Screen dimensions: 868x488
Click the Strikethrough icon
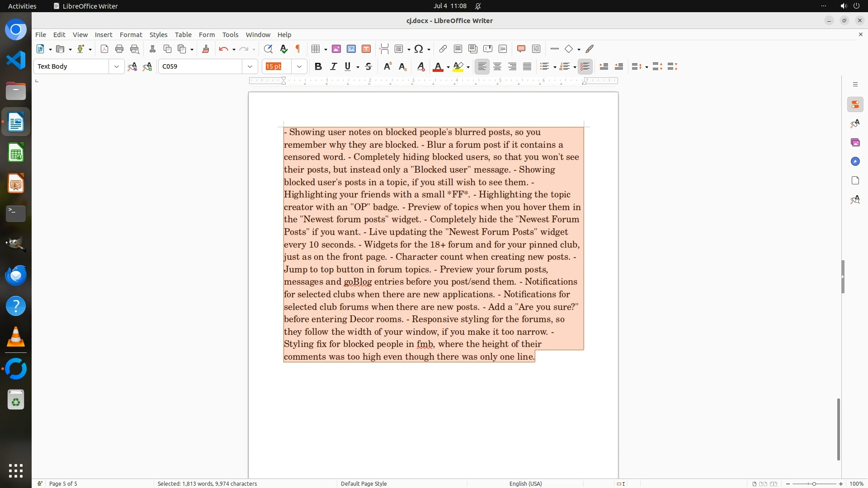click(x=368, y=66)
